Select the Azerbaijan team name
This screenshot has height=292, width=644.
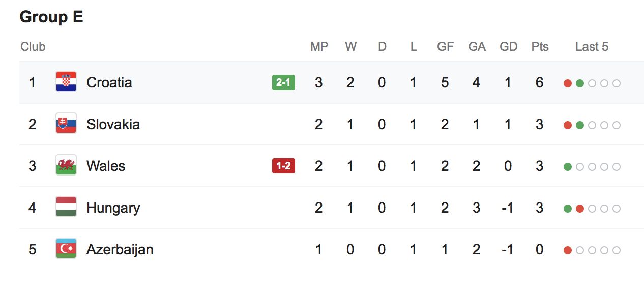pos(120,249)
